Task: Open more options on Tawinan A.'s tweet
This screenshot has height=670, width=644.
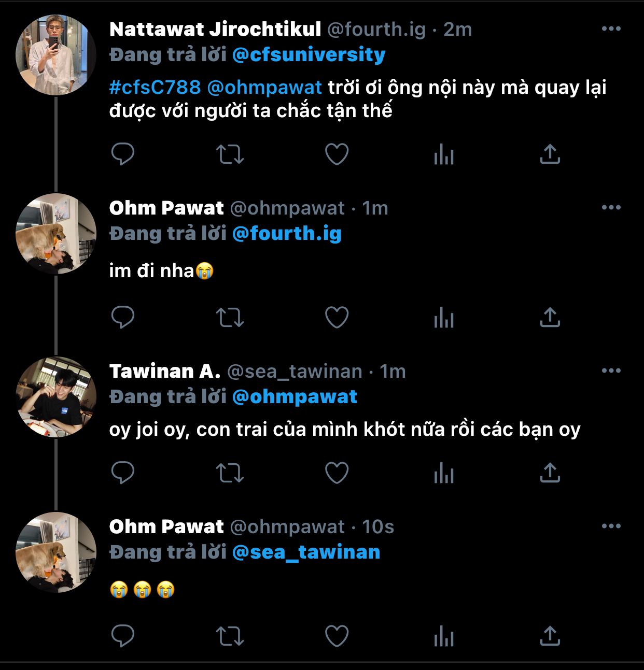Action: coord(611,371)
